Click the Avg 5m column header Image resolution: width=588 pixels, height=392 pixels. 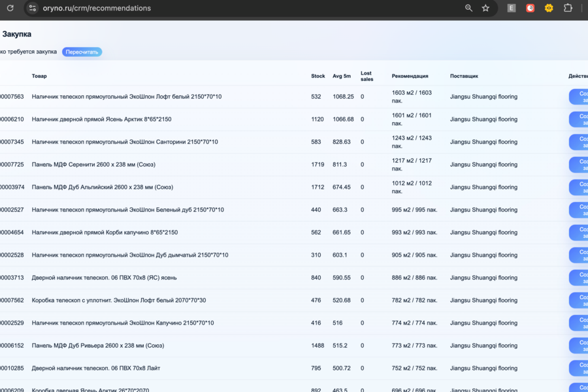pos(342,76)
